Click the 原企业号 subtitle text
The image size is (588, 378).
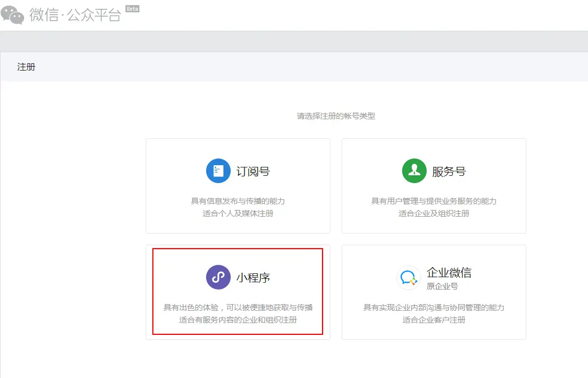(442, 286)
